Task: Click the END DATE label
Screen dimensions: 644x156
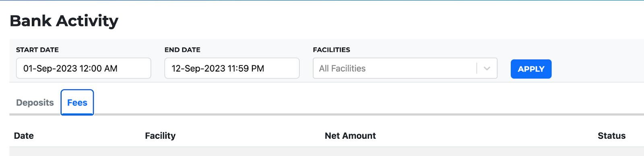Action: click(182, 50)
